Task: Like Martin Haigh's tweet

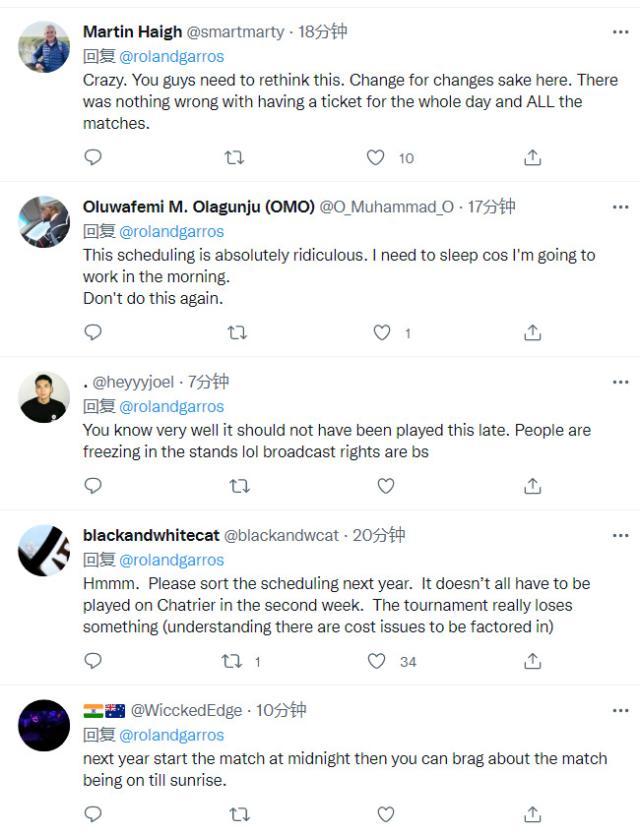Action: pos(375,157)
